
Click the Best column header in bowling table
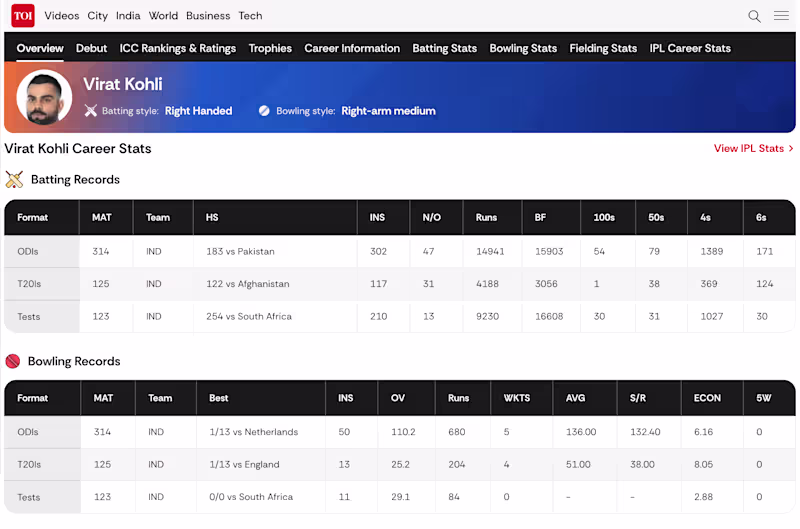[218, 398]
